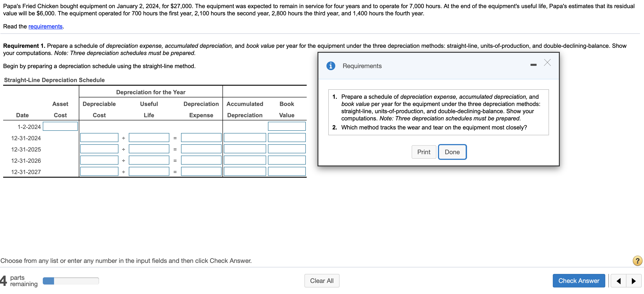This screenshot has width=644, height=294.
Task: Click Book Value field for 12-31-2027
Action: tap(287, 171)
